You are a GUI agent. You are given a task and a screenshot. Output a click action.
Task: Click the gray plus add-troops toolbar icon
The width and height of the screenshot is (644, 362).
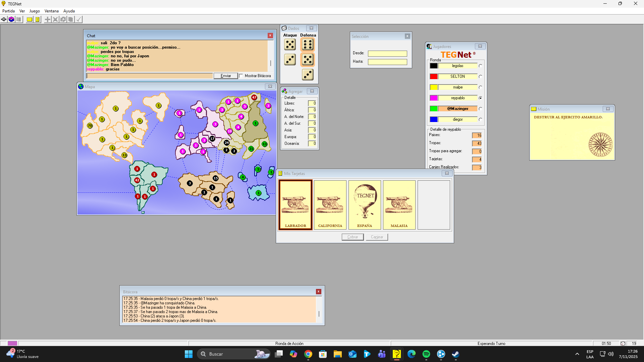click(x=48, y=19)
